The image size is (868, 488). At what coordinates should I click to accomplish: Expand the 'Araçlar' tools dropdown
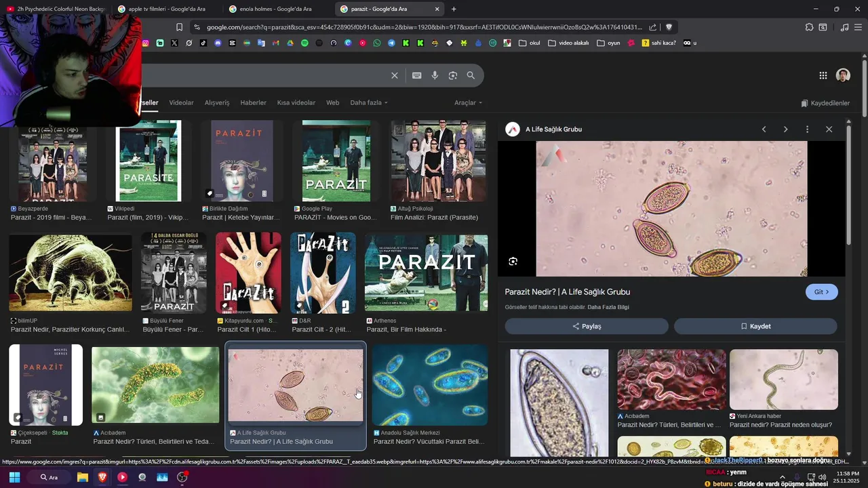click(469, 102)
